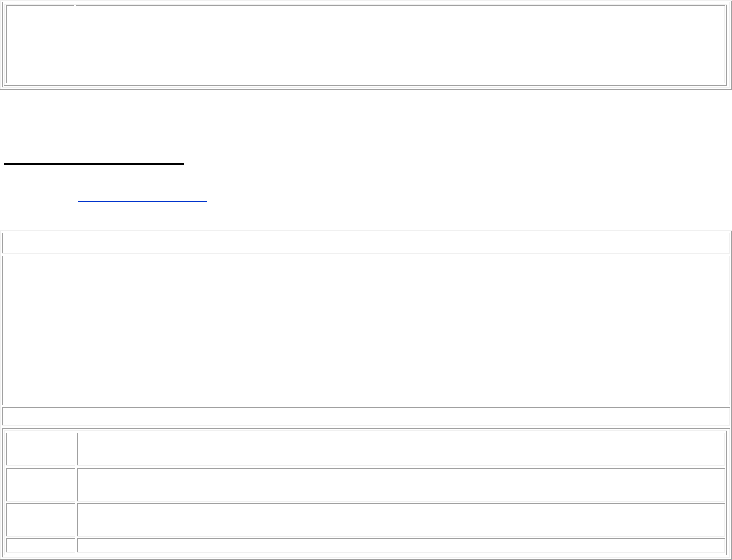The width and height of the screenshot is (732, 560).
Task: Click the blank gap between blue link and lower table
Action: (366, 218)
